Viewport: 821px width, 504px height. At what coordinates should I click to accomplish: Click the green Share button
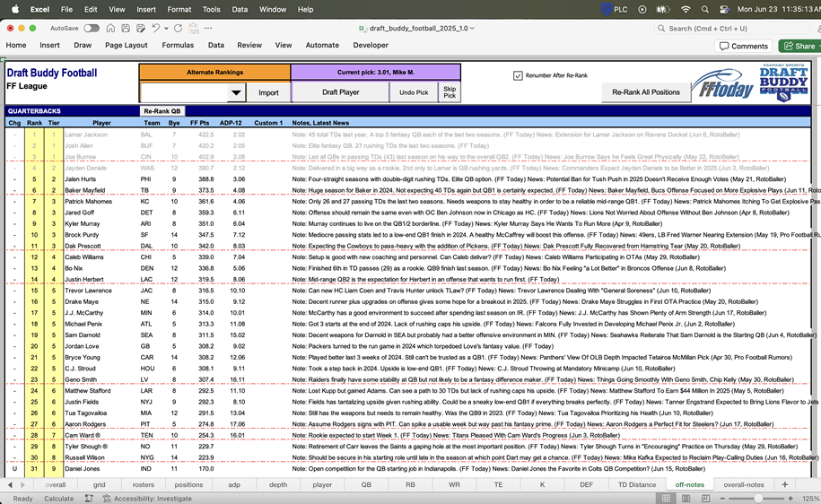799,46
